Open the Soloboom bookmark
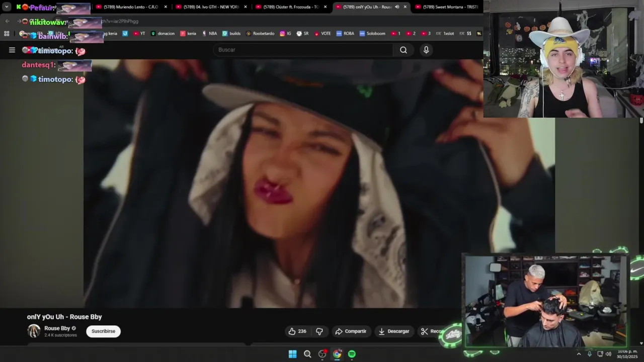The image size is (644, 362). (x=372, y=34)
